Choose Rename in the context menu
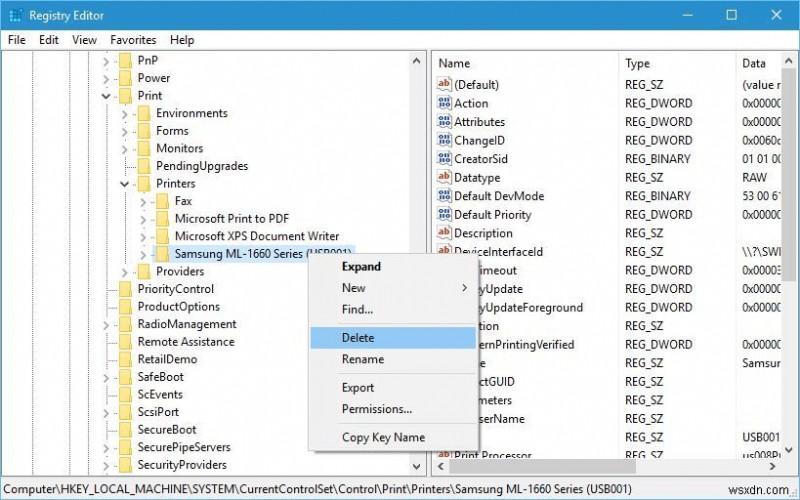 click(x=393, y=359)
